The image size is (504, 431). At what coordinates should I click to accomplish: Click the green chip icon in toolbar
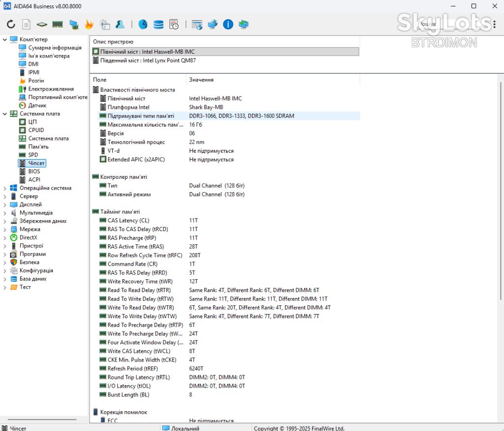42,25
